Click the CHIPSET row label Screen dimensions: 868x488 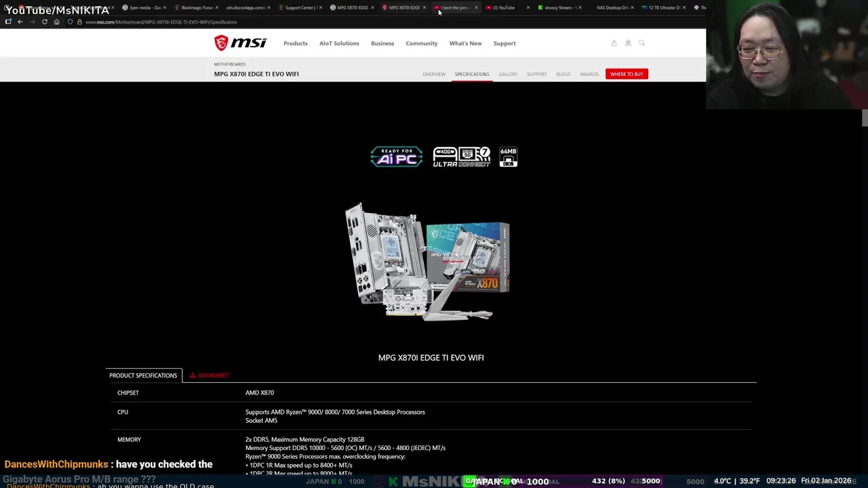(x=128, y=393)
